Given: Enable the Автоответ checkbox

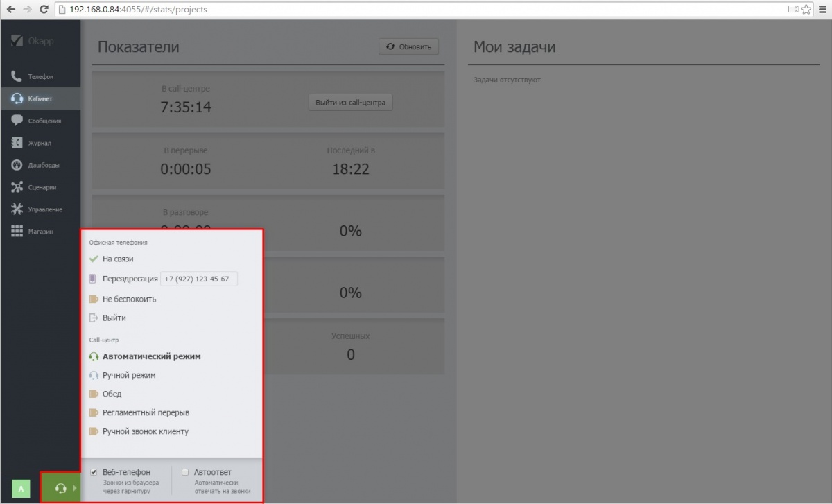Looking at the screenshot, I should 185,472.
